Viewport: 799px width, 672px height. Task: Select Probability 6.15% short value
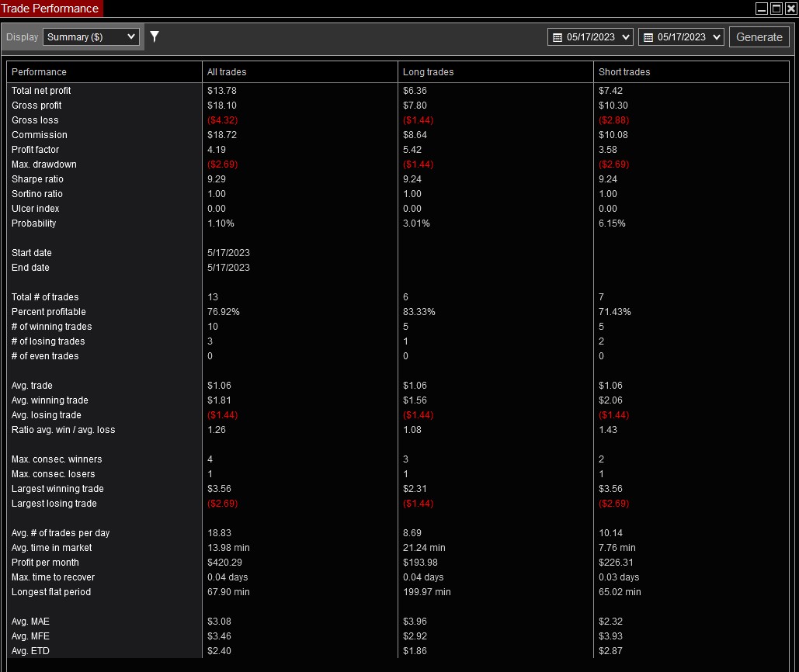[612, 223]
